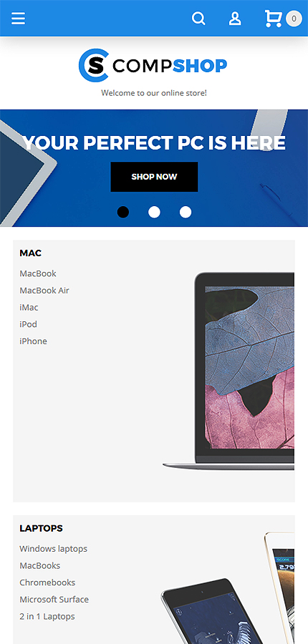Open the iMac link
Image resolution: width=308 pixels, height=644 pixels.
pos(29,307)
